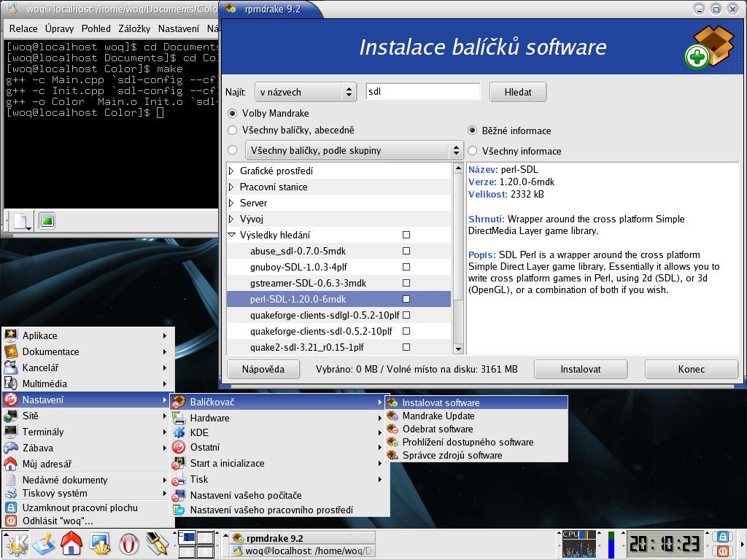This screenshot has width=747, height=560.
Task: Click the Tisk printer submenu icon
Action: tap(179, 480)
